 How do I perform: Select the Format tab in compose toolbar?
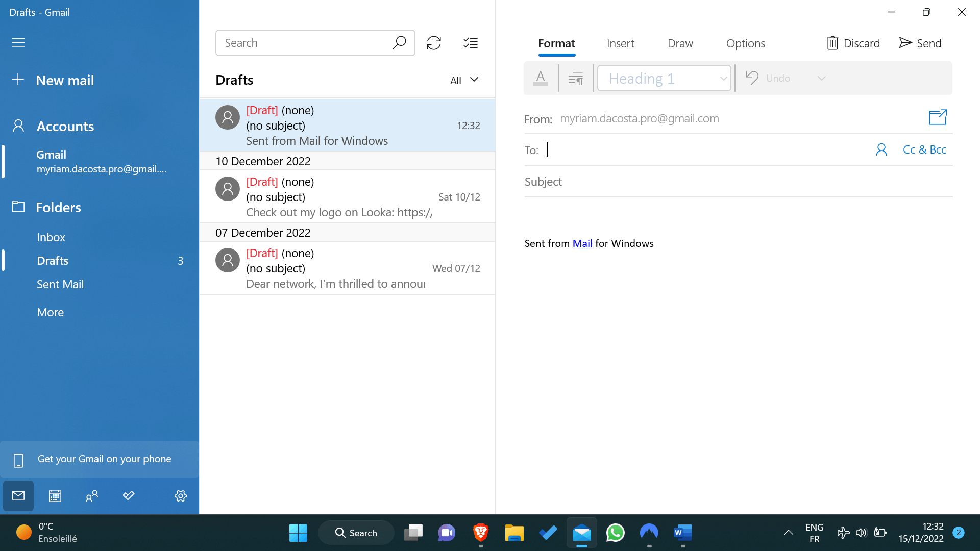pos(556,42)
